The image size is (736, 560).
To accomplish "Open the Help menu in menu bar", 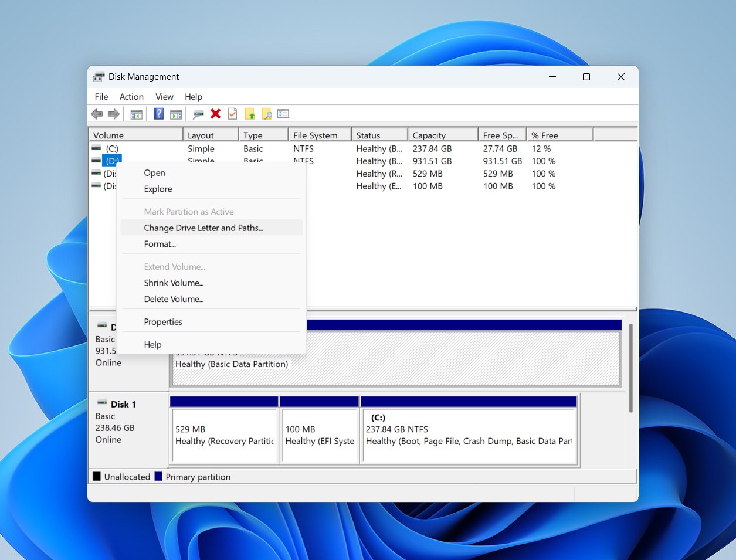I will (x=194, y=97).
